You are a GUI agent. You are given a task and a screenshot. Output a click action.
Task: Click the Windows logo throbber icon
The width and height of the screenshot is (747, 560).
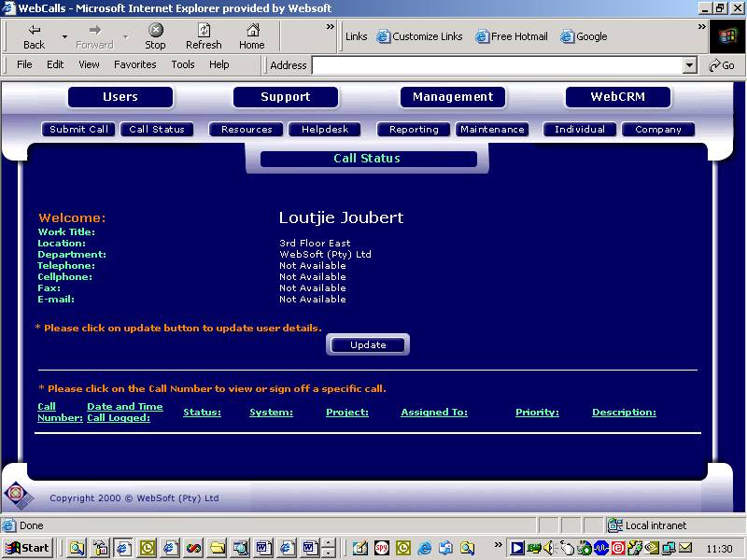[x=727, y=36]
